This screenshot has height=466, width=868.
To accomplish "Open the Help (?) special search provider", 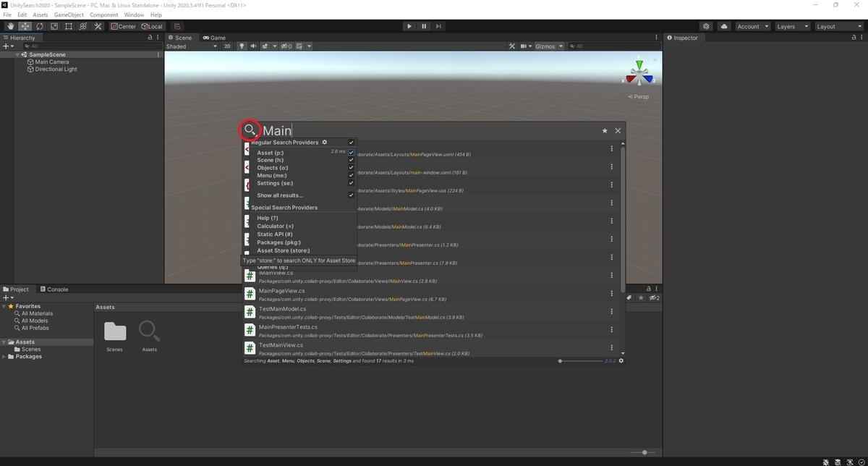I will pyautogui.click(x=268, y=218).
